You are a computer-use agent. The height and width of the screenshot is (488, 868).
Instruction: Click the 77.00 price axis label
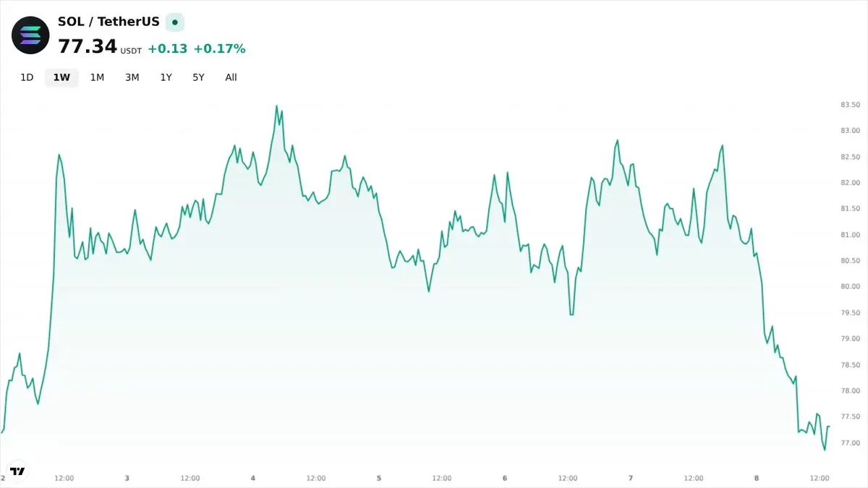850,443
